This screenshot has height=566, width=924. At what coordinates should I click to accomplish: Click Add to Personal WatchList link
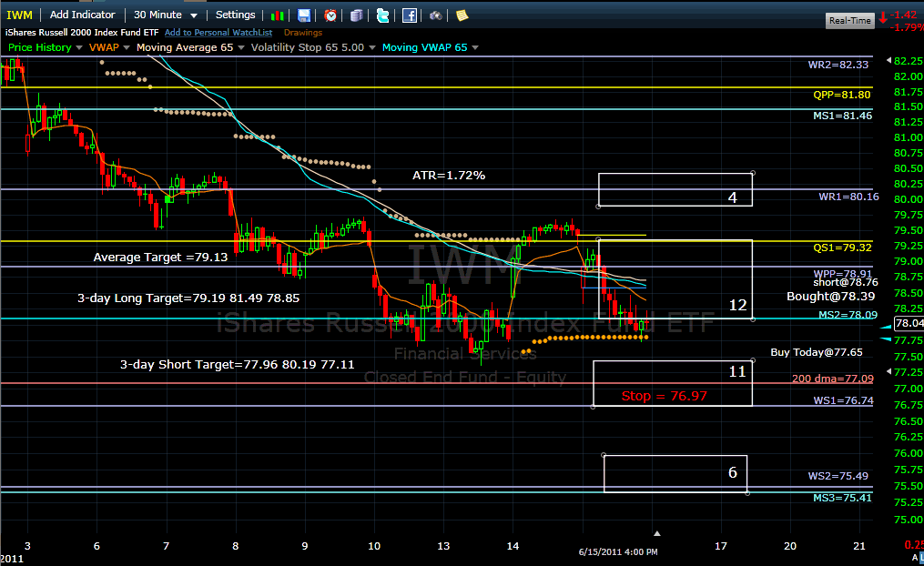click(x=218, y=33)
